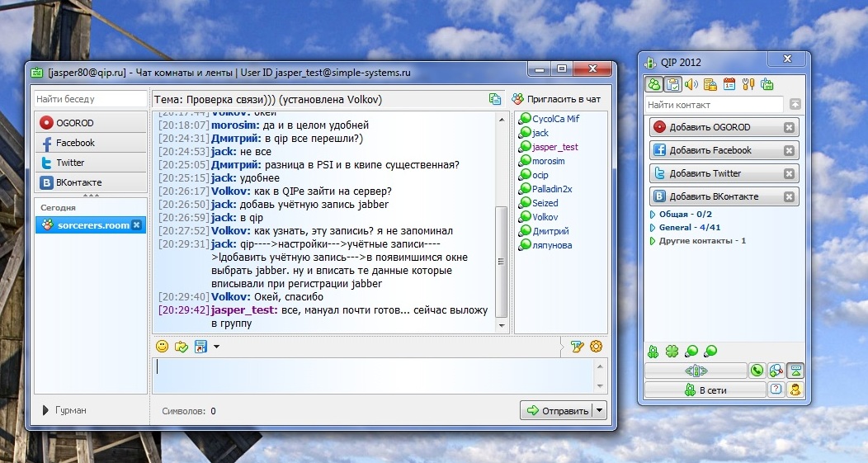
Task: Close the sorcerers.room conversation tab
Action: 137,224
